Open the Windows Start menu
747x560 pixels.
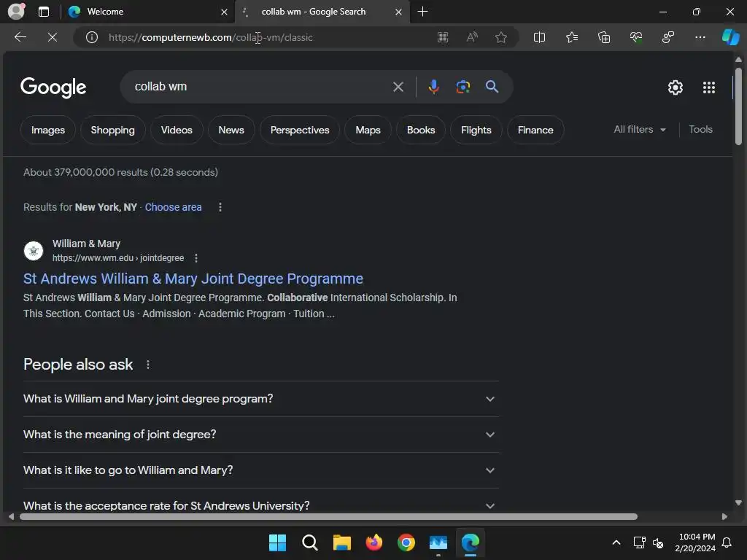tap(277, 542)
